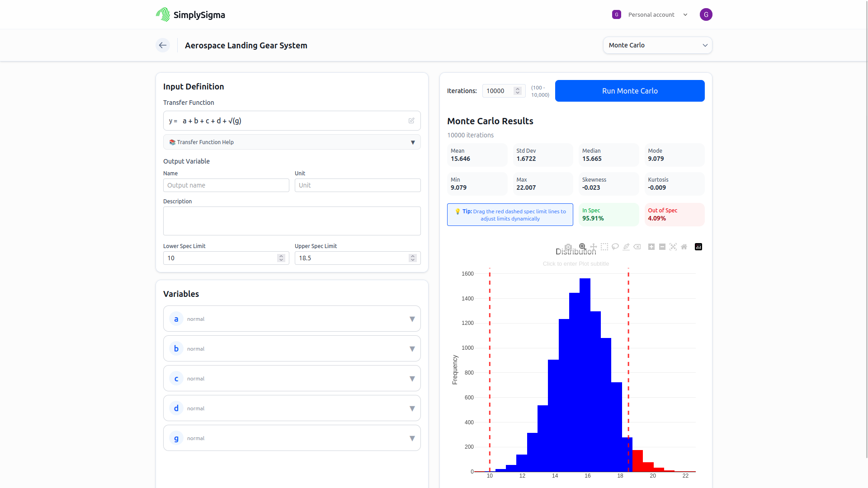Screen dimensions: 868x488
Task: Click the back arrow next to Aerospace Landing Gear System
Action: [163, 45]
